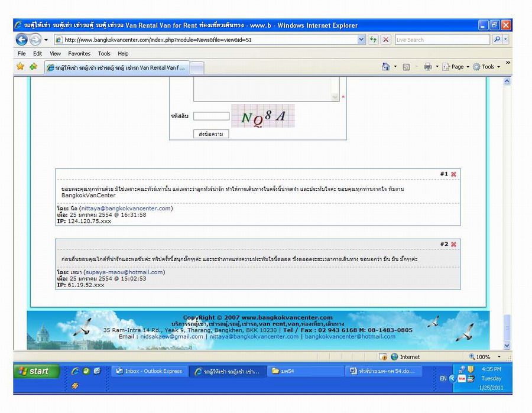Screen dimensions: 532x413
Task: Delete comment #1 with its red X
Action: (453, 174)
